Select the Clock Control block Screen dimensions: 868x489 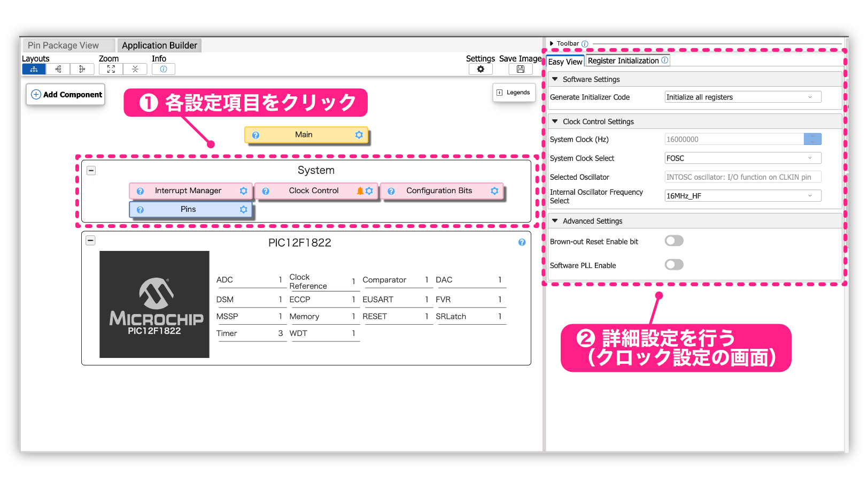coord(315,191)
